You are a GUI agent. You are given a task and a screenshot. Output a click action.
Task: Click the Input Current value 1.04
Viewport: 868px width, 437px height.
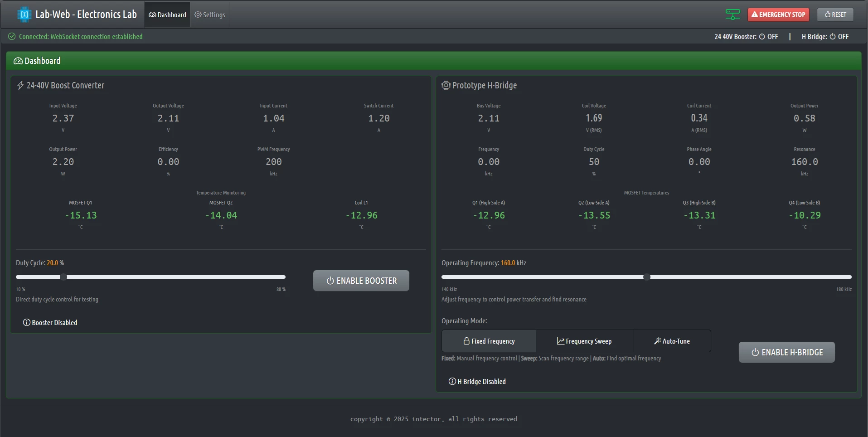coord(274,118)
